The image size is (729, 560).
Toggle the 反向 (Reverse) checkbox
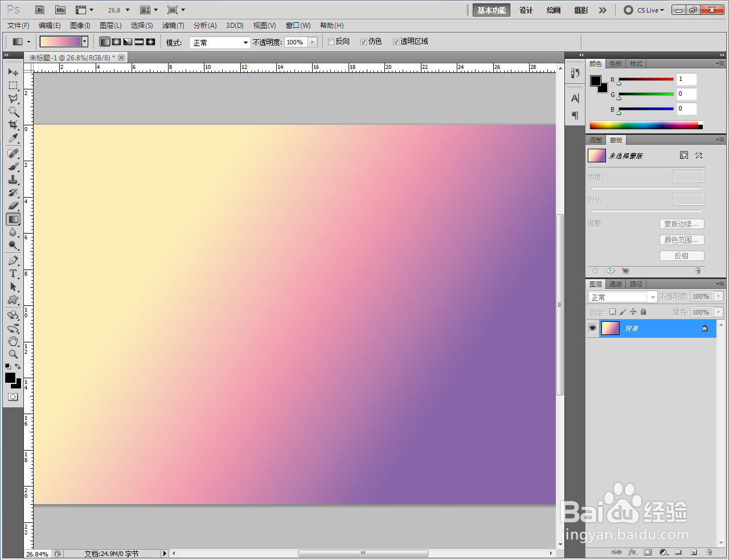[331, 42]
